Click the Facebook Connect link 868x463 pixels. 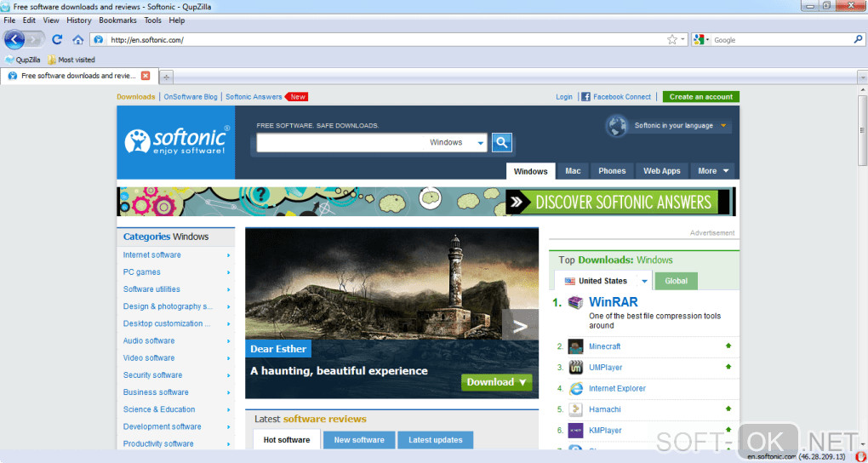(x=622, y=96)
